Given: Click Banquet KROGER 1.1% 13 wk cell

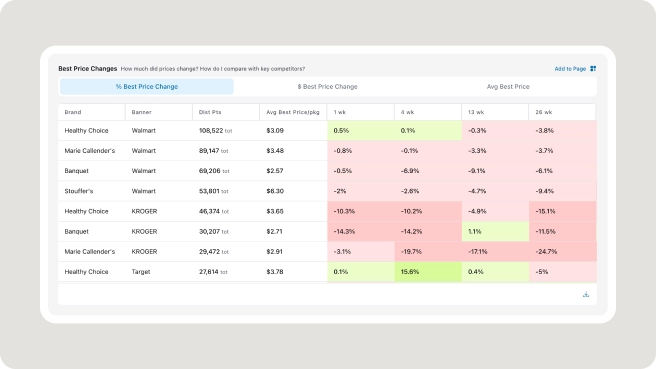Looking at the screenshot, I should tap(495, 231).
